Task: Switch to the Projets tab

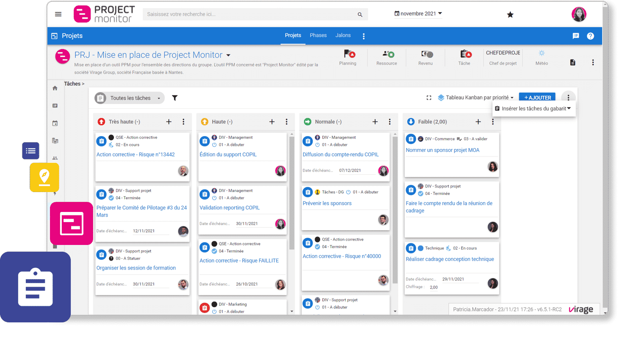Action: (293, 36)
